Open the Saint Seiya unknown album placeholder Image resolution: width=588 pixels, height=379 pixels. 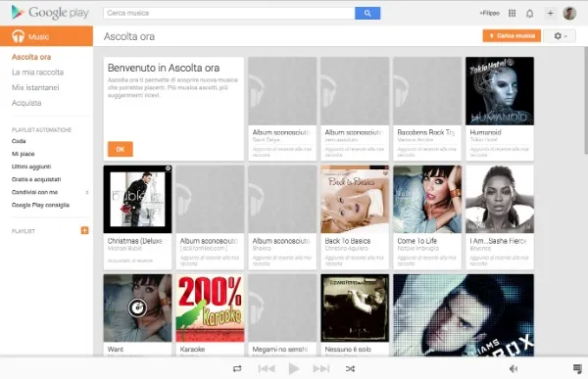[x=282, y=91]
